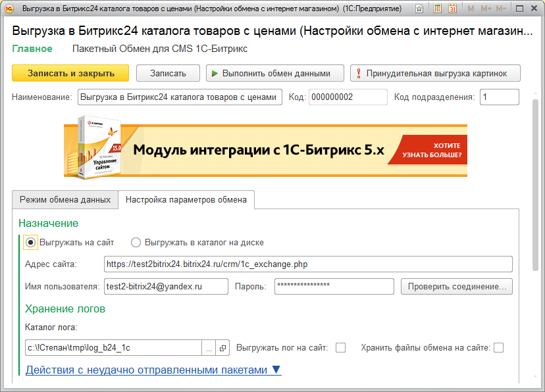Click into the "Код" field
This screenshot has height=392, width=545.
pos(348,97)
